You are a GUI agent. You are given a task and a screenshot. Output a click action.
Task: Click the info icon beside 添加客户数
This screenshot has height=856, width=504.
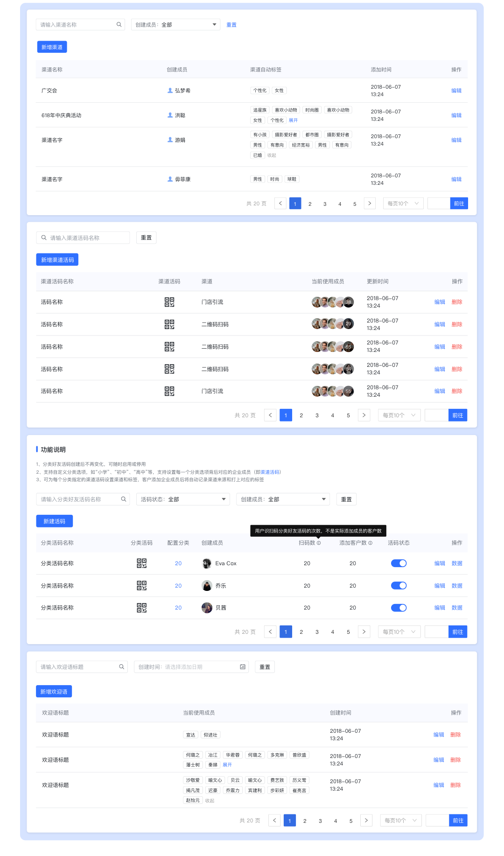click(x=371, y=543)
